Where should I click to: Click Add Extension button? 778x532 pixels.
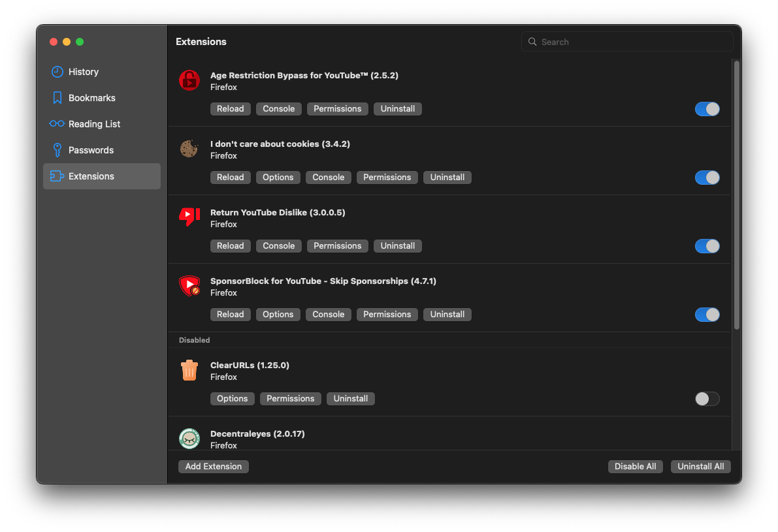tap(214, 467)
